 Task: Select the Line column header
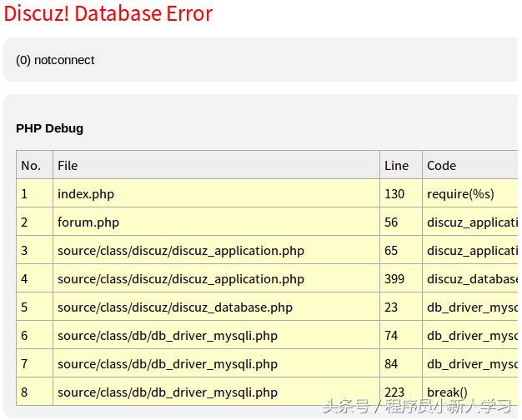pyautogui.click(x=396, y=165)
